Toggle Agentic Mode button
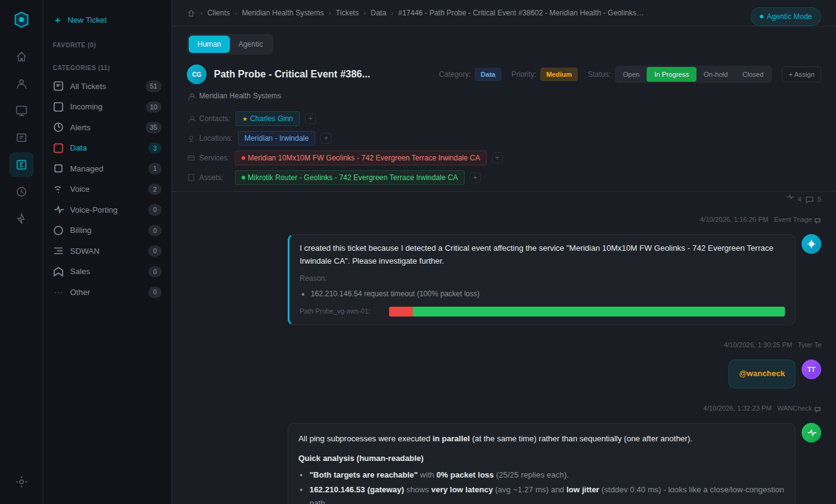The image size is (836, 504). (786, 17)
